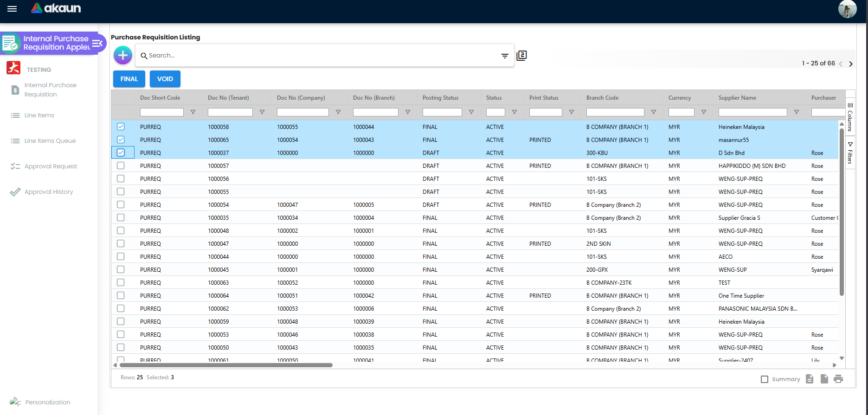Sort by Branch Code header
The height and width of the screenshot is (415, 868).
602,98
